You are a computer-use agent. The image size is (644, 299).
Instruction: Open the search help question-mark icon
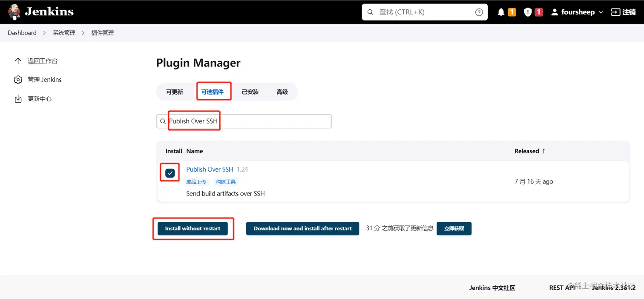tap(479, 12)
